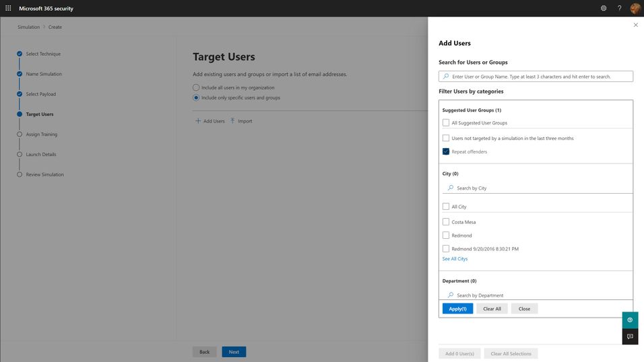Image resolution: width=644 pixels, height=362 pixels.
Task: Click the Target Users step marker
Action: (x=20, y=114)
